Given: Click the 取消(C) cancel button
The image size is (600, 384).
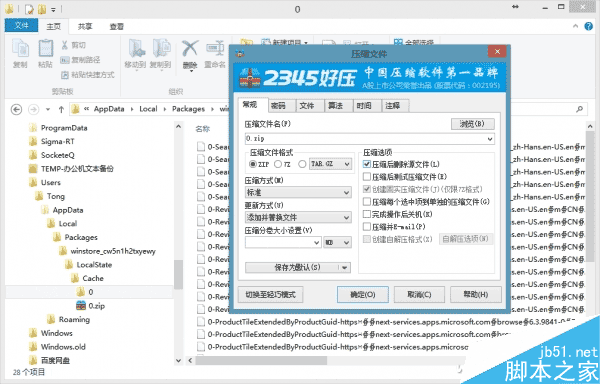Looking at the screenshot, I should [419, 295].
